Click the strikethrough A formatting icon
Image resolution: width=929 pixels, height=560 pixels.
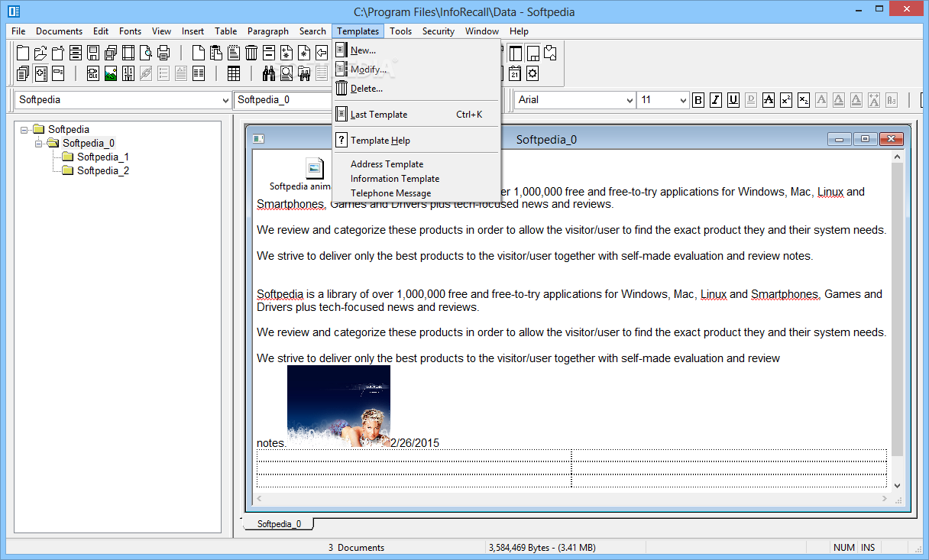[x=768, y=100]
